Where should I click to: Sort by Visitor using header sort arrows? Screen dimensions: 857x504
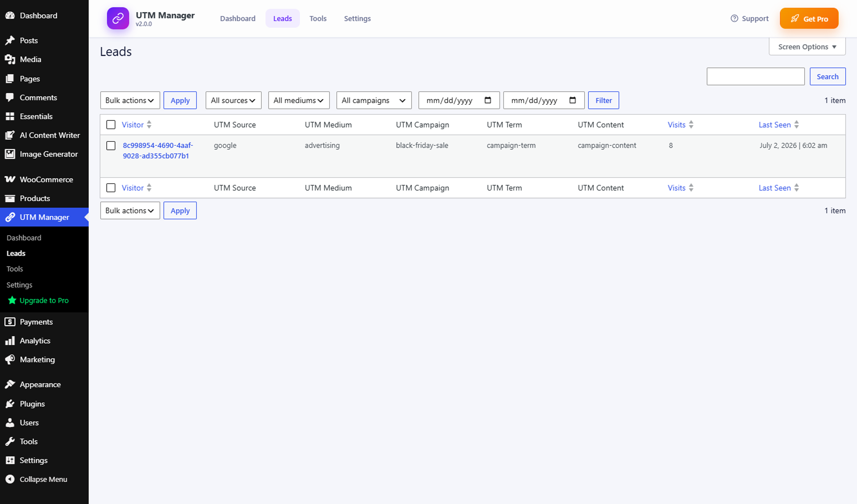pyautogui.click(x=149, y=125)
